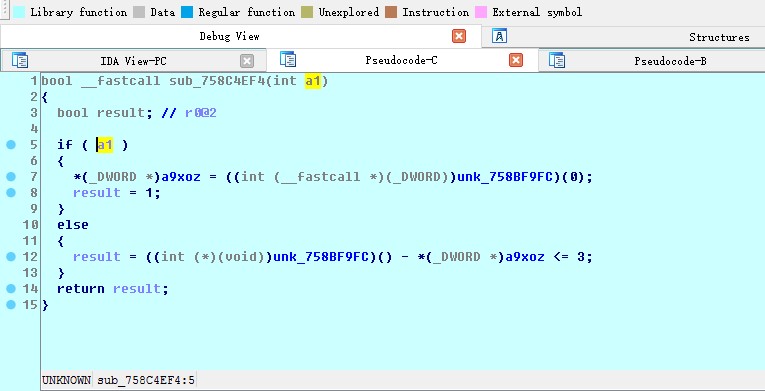765x391 pixels.
Task: Toggle breakpoint dot on line 14
Action: point(11,289)
